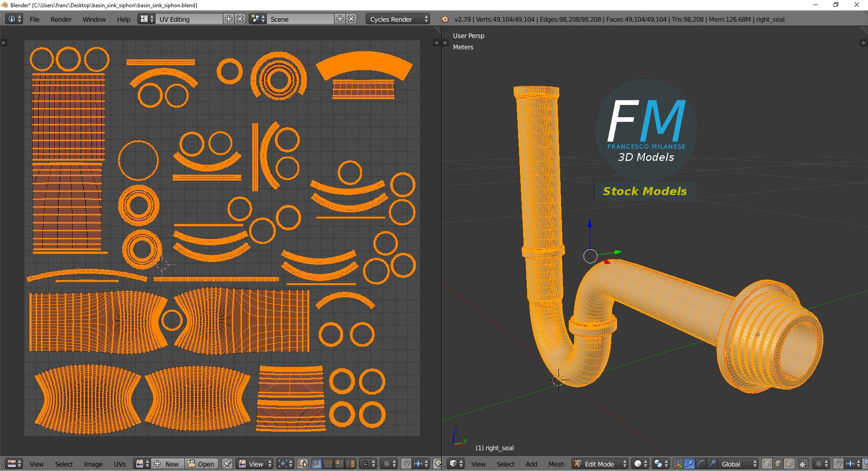Toggle limit selection to visible in 3D view
This screenshot has width=868, height=471.
coord(803,464)
